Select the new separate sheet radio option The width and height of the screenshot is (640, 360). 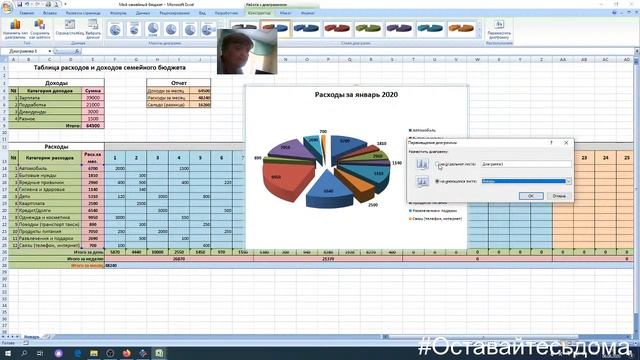pos(437,164)
